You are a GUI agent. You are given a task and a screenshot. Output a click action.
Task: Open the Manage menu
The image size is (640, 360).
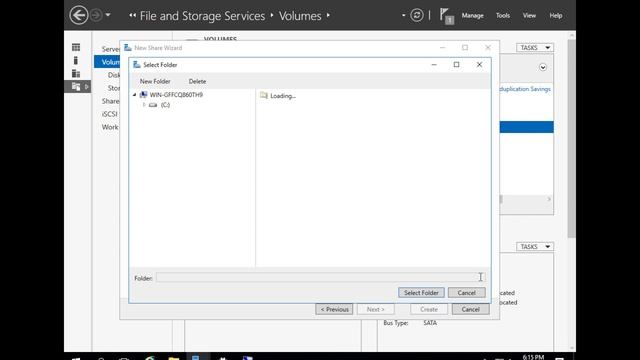[472, 16]
